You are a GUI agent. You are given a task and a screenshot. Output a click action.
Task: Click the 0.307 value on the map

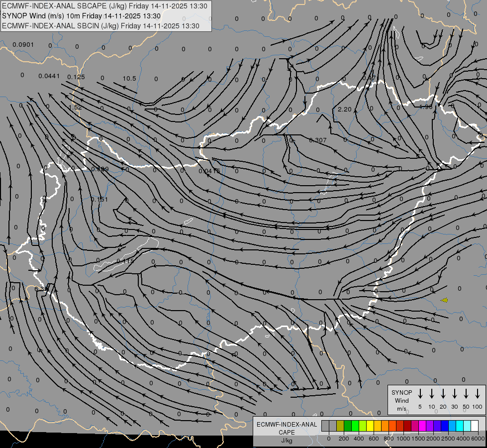[x=318, y=140]
